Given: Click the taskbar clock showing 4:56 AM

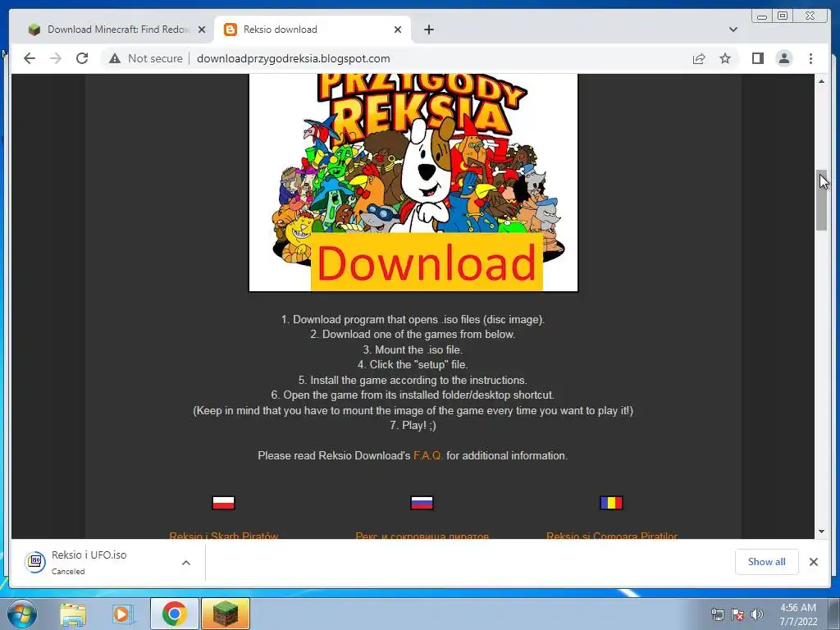Looking at the screenshot, I should click(798, 614).
